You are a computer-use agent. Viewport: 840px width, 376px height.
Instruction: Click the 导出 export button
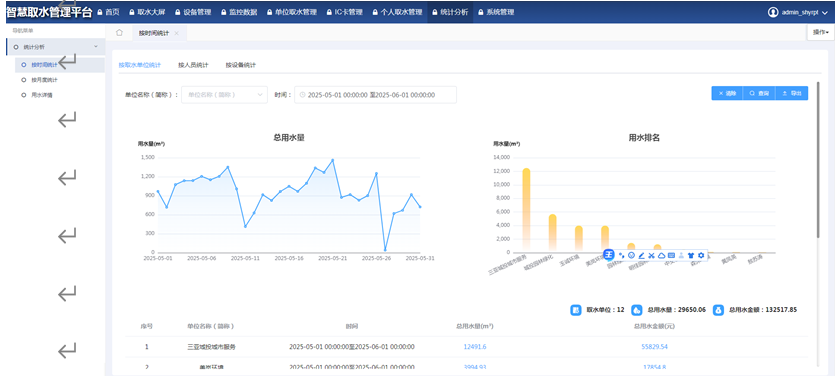[792, 93]
